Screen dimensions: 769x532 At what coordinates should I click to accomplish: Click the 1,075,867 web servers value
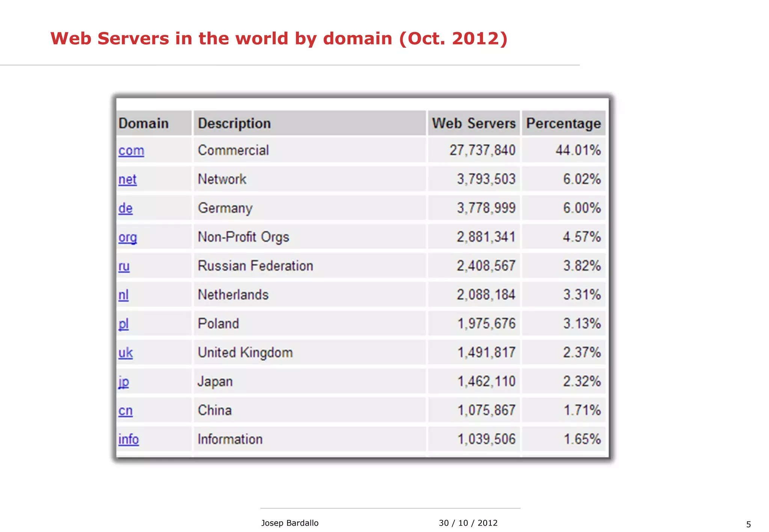486,410
